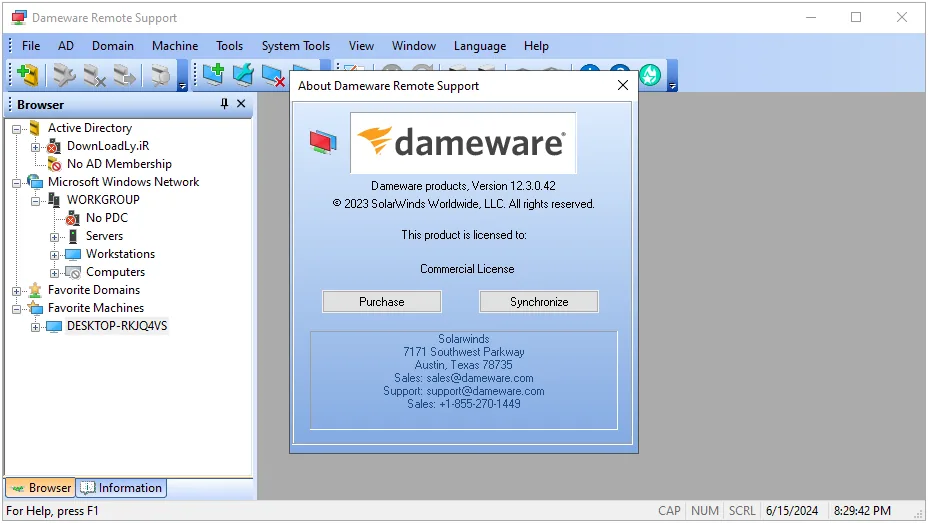
Task: Click the add machine monitor icon
Action: click(x=213, y=75)
